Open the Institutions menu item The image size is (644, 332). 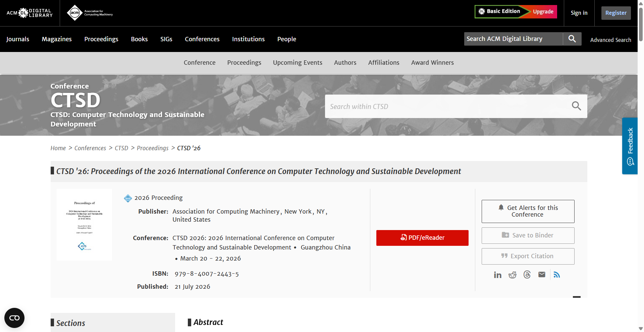coord(249,39)
